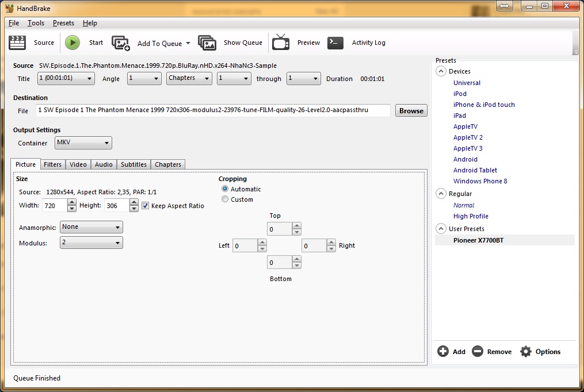The image size is (584, 392).
Task: Switch to the Subtitles tab
Action: point(133,164)
